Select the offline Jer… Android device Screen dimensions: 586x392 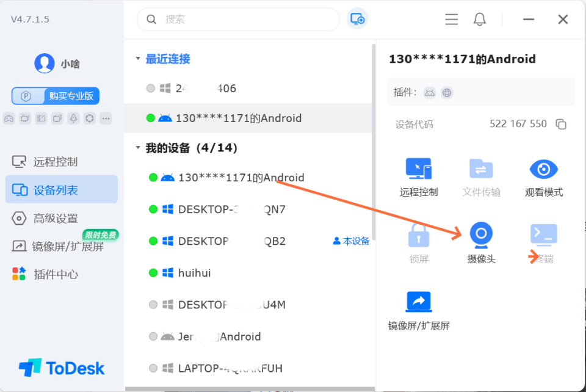tap(248, 336)
